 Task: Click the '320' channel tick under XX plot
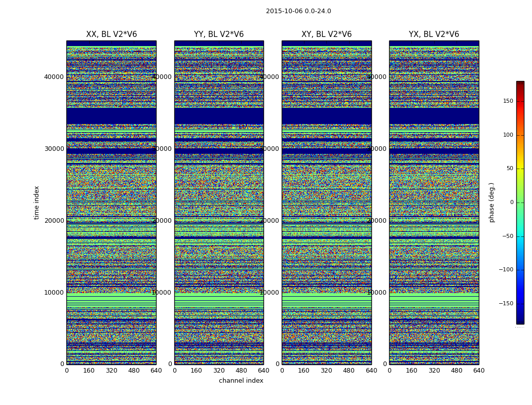[111, 371]
